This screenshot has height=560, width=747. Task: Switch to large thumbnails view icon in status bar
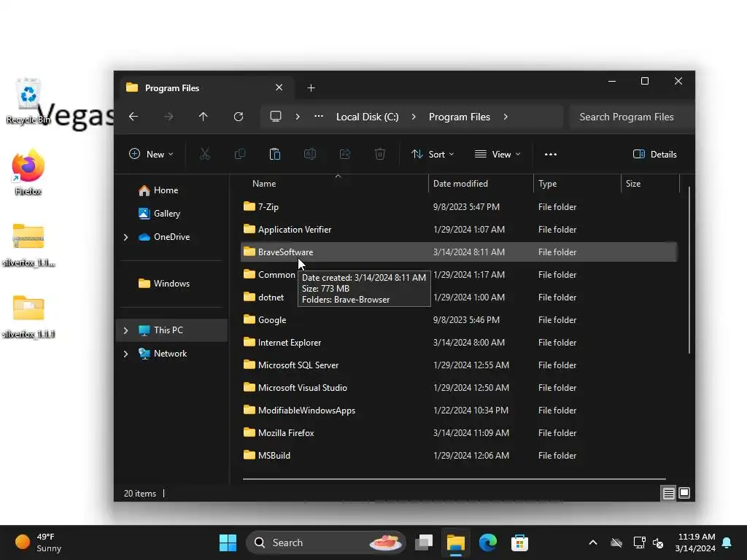point(684,494)
